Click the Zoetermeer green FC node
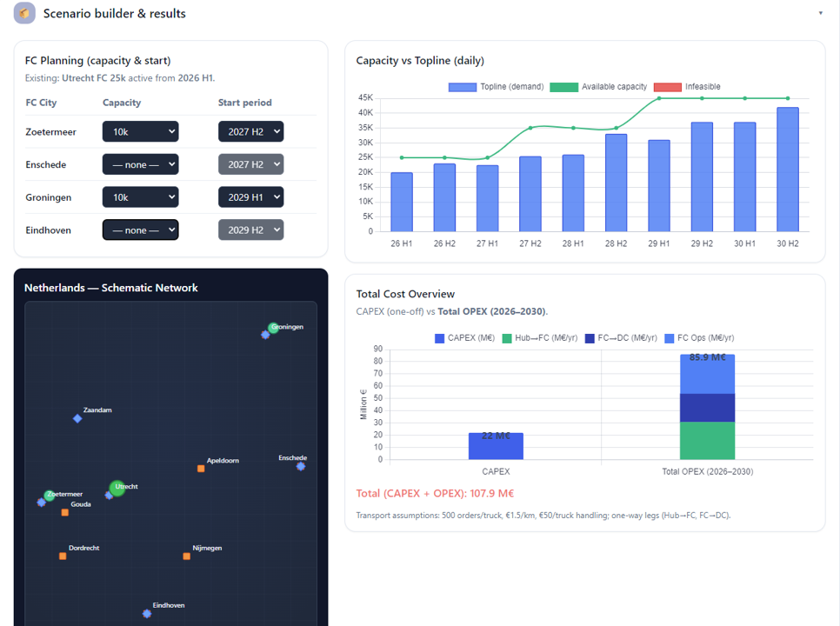The height and width of the screenshot is (626, 840). pos(50,496)
